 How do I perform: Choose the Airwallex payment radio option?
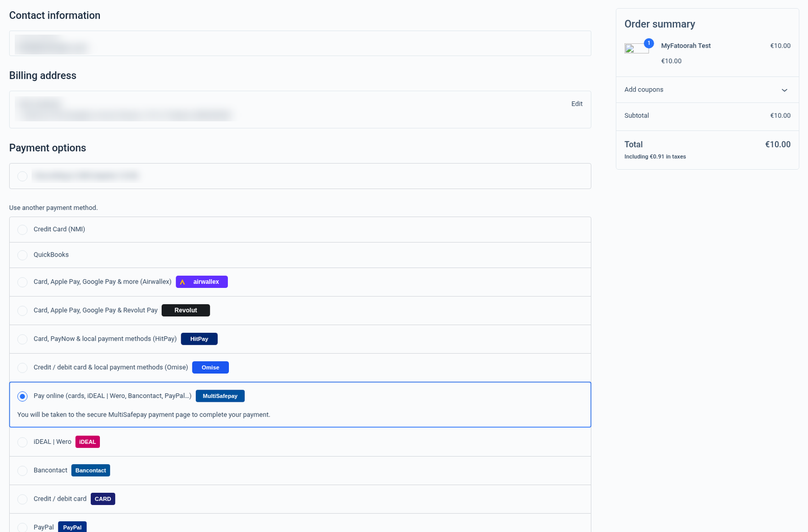22,282
